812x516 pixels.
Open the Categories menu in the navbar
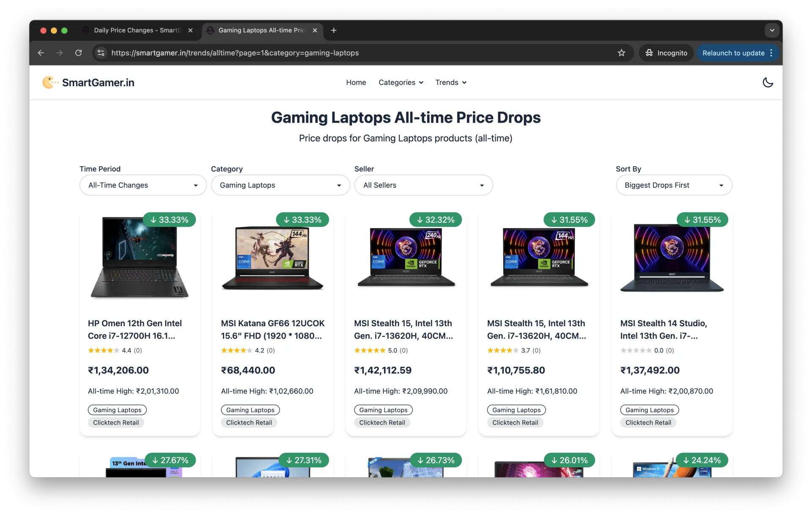401,82
